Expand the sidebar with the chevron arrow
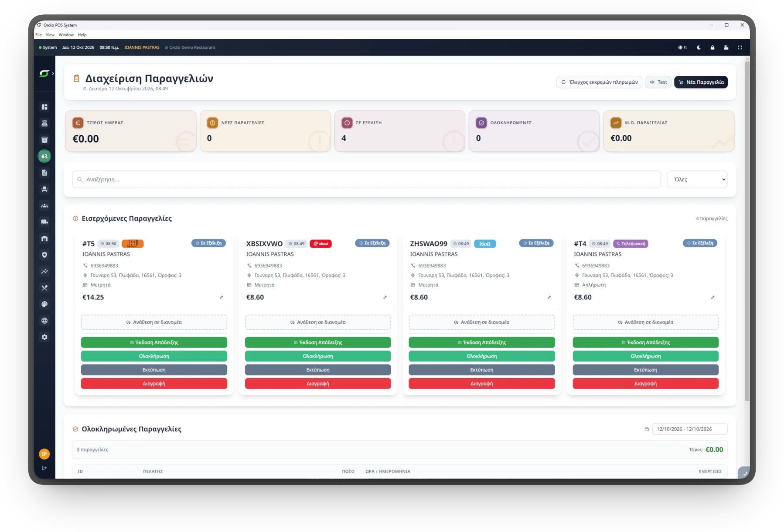 click(x=53, y=73)
